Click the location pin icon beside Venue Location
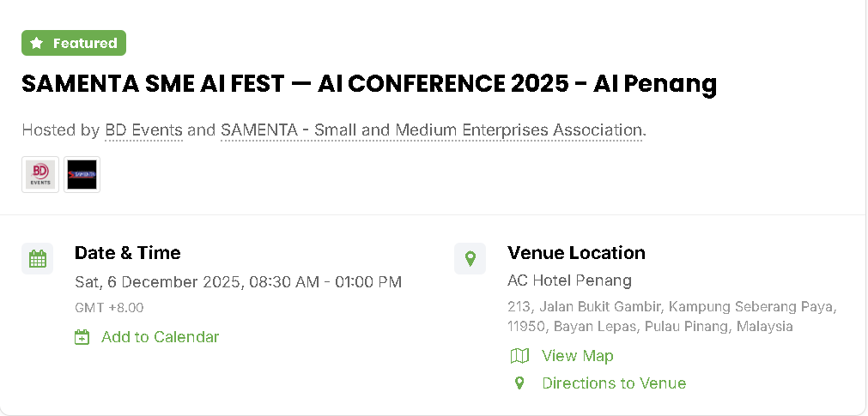This screenshot has height=416, width=868. pyautogui.click(x=470, y=259)
